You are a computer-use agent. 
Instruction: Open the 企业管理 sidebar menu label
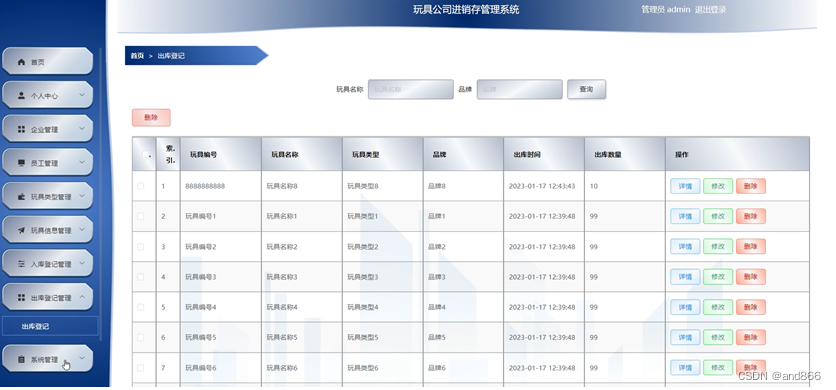[x=44, y=130]
